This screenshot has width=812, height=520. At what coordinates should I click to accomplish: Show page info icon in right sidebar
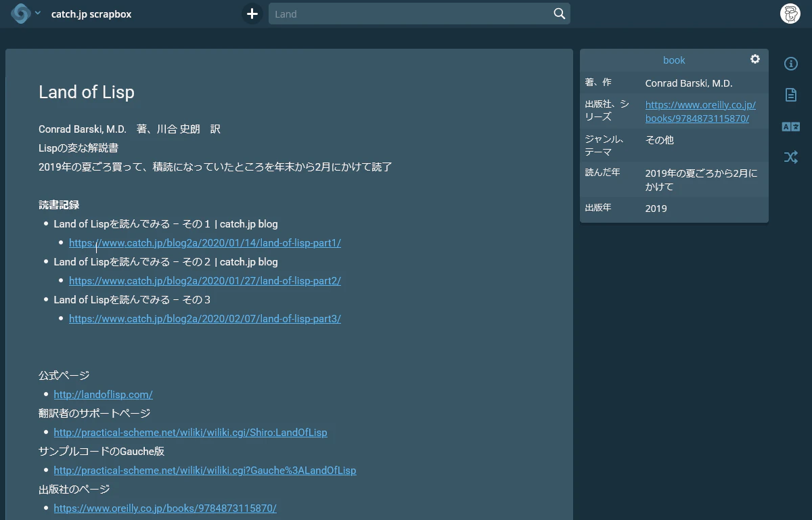point(790,64)
